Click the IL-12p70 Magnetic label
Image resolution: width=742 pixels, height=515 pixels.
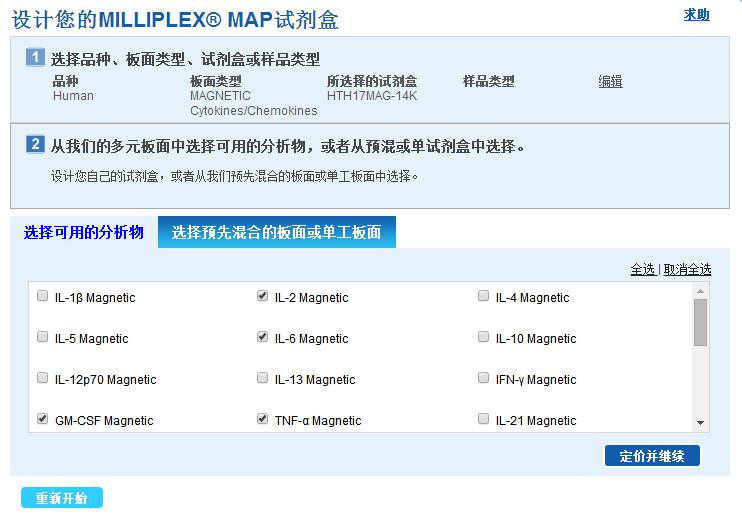(x=106, y=380)
